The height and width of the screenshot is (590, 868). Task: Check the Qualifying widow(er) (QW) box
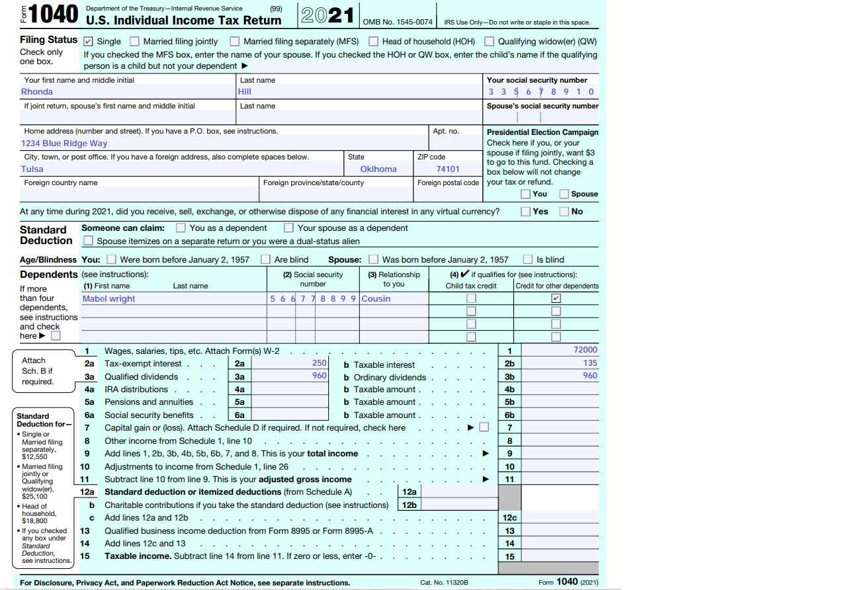[490, 41]
